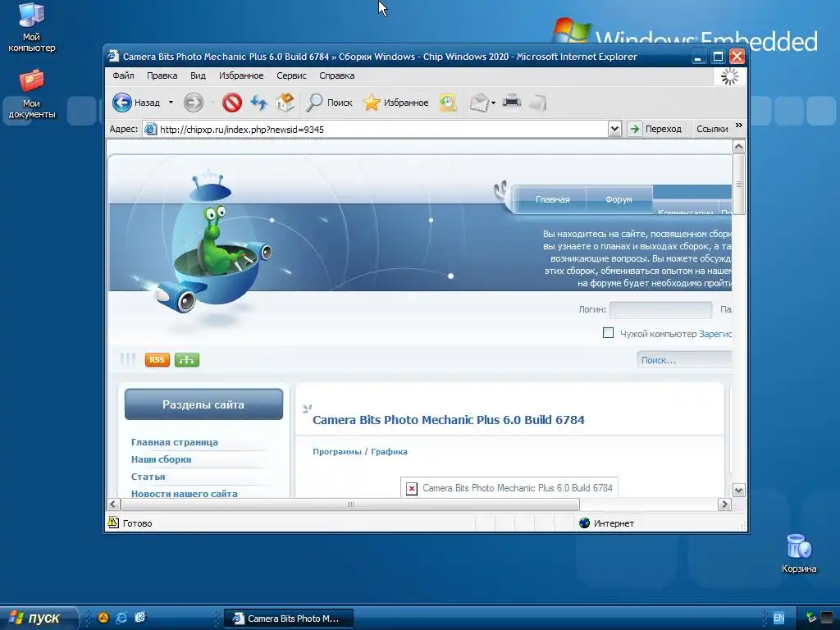Click the EN language indicator
Image resolution: width=840 pixels, height=630 pixels.
coord(779,618)
